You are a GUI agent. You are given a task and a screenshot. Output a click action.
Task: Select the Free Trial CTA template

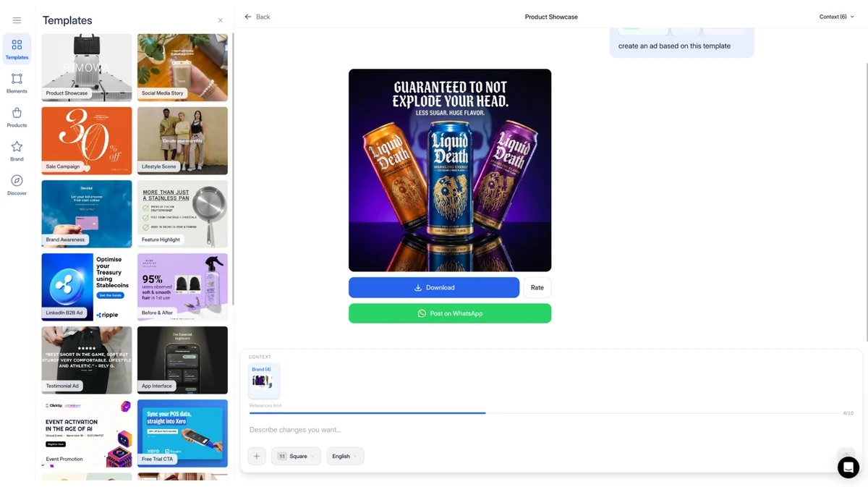click(182, 433)
